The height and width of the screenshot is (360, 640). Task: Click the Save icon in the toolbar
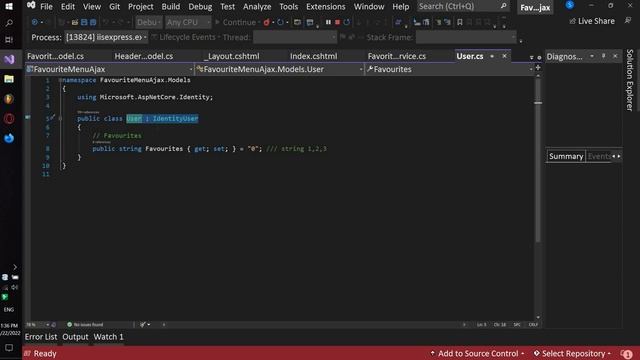tap(84, 22)
